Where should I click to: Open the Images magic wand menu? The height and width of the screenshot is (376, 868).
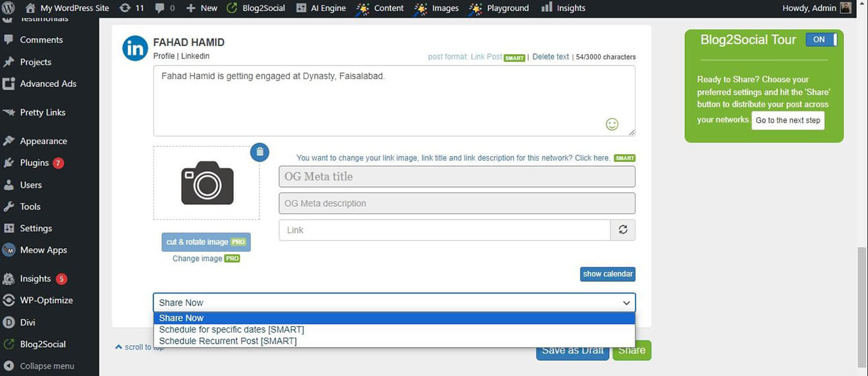[437, 8]
